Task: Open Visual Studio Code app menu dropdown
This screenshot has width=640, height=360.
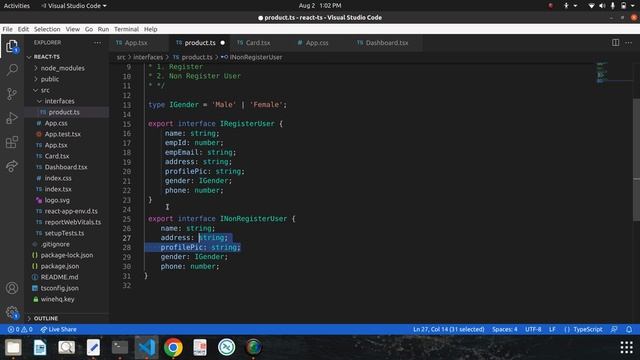Action: pyautogui.click(x=74, y=6)
